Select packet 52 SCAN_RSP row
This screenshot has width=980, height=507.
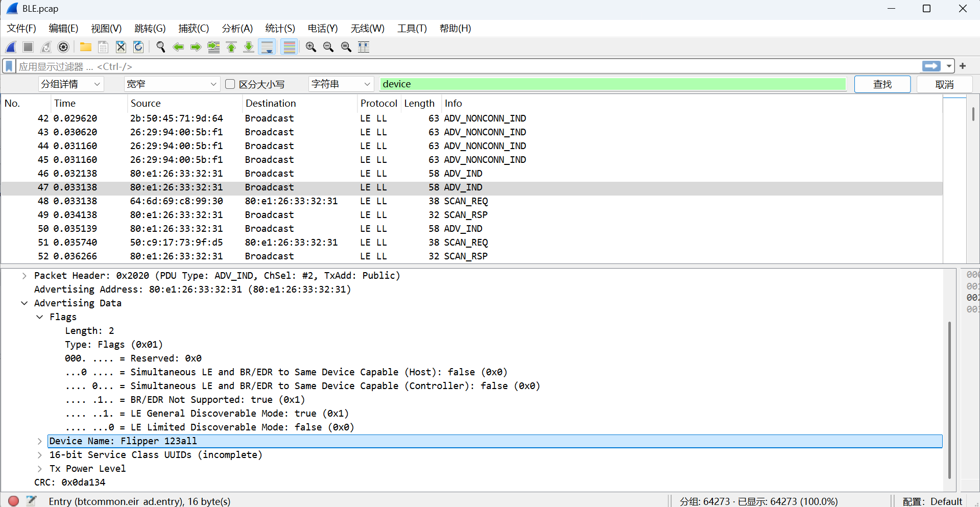[472, 256]
